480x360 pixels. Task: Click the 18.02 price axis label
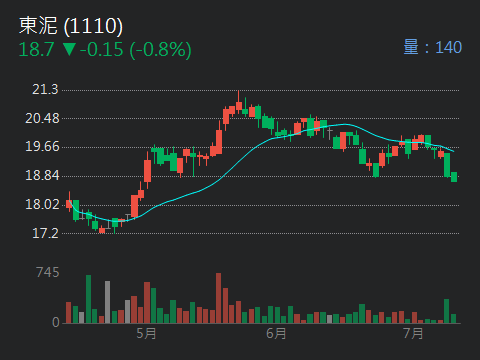pyautogui.click(x=42, y=204)
